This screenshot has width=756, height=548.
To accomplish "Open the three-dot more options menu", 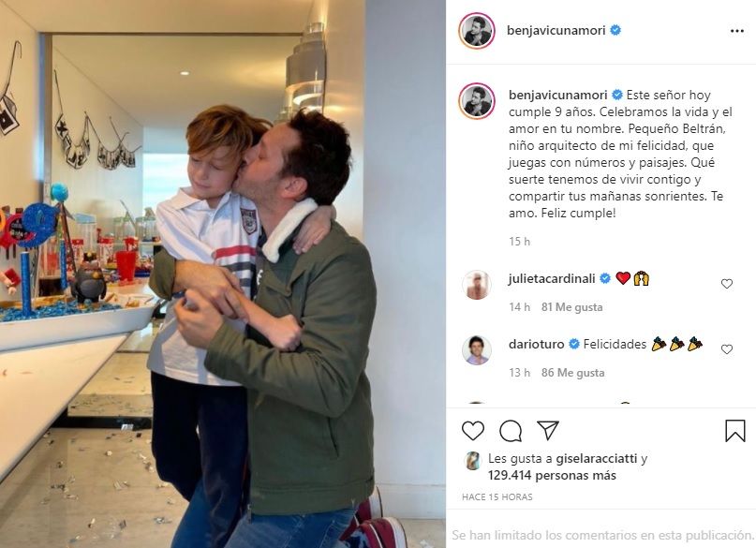I will coord(736,31).
